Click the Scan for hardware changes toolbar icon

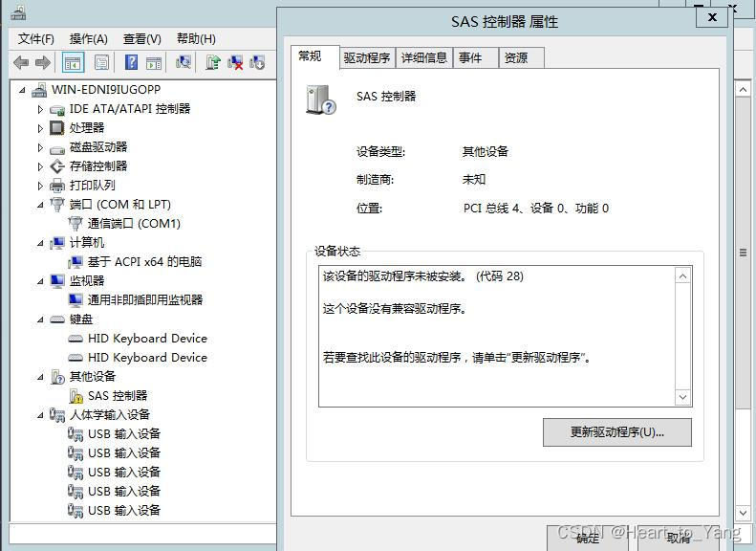click(x=184, y=62)
